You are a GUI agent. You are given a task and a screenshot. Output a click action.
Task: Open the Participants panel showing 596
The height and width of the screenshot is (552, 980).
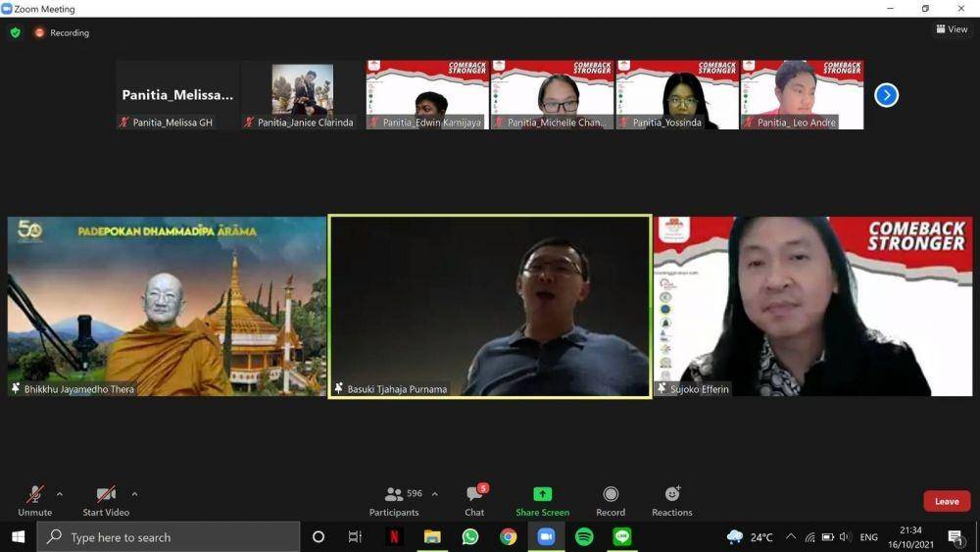point(394,501)
